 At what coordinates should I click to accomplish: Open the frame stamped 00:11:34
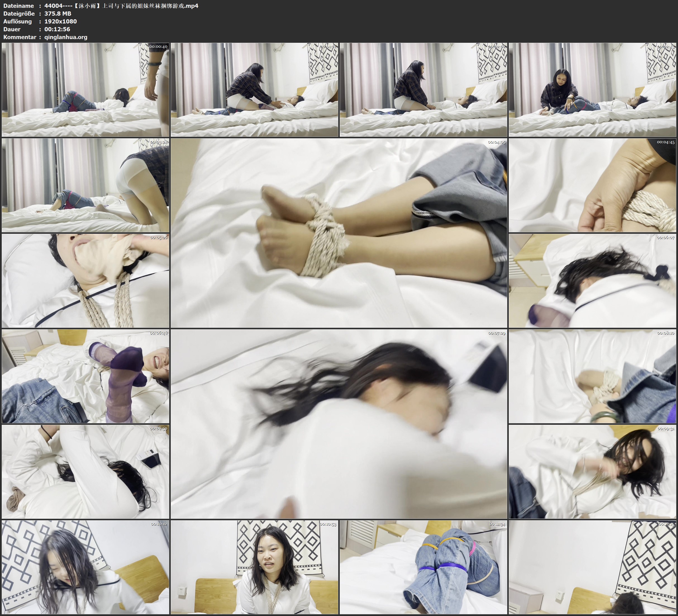(423, 567)
